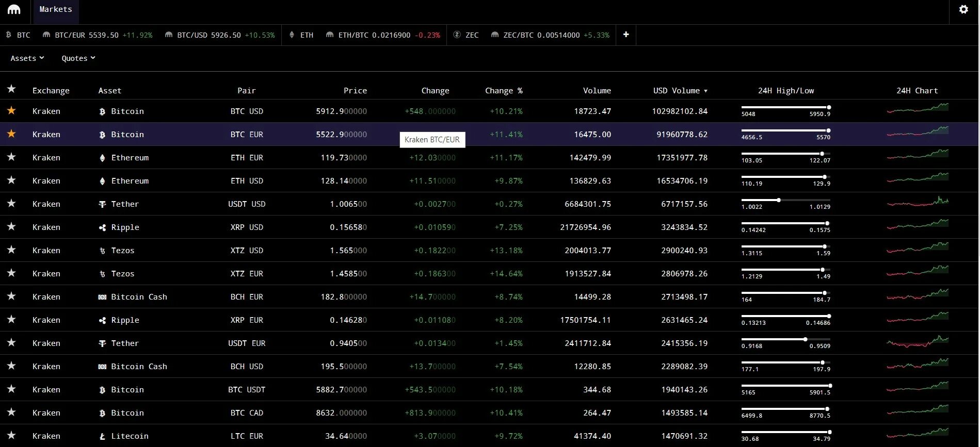Favorite the XRP USD pair star
The image size is (980, 447).
pos(11,226)
